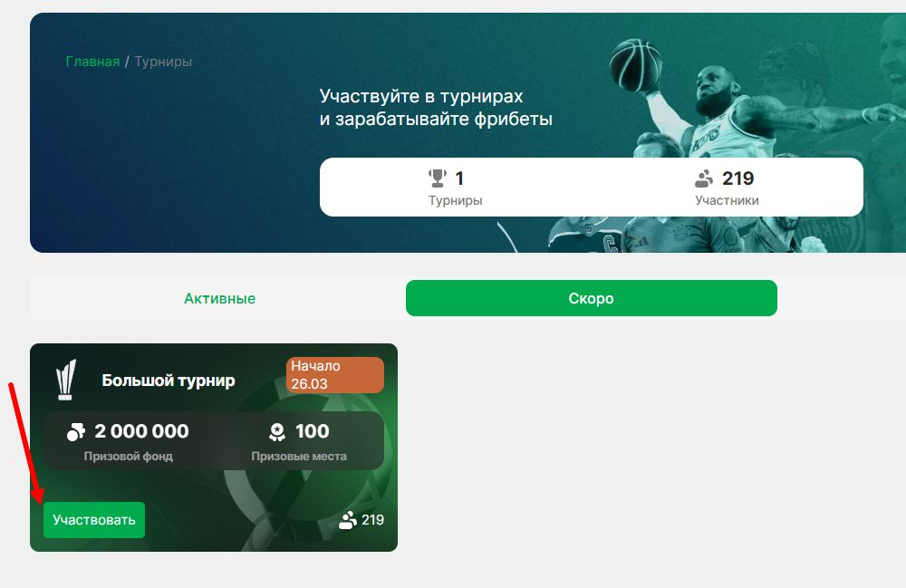This screenshot has width=906, height=588.
Task: Open the Большой турнир card title
Action: 169,380
